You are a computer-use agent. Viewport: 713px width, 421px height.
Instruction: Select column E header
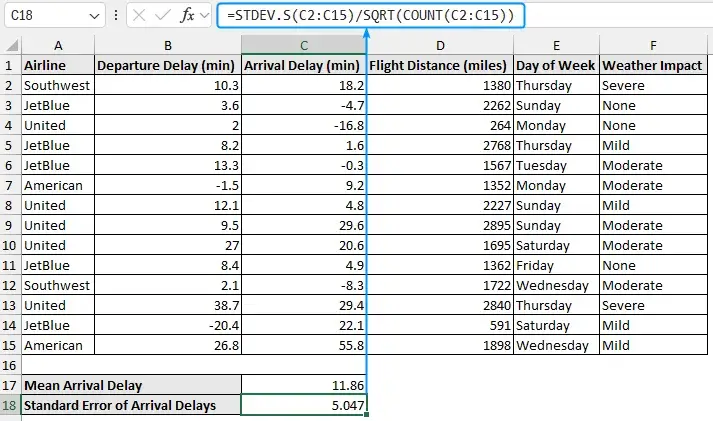coord(556,45)
